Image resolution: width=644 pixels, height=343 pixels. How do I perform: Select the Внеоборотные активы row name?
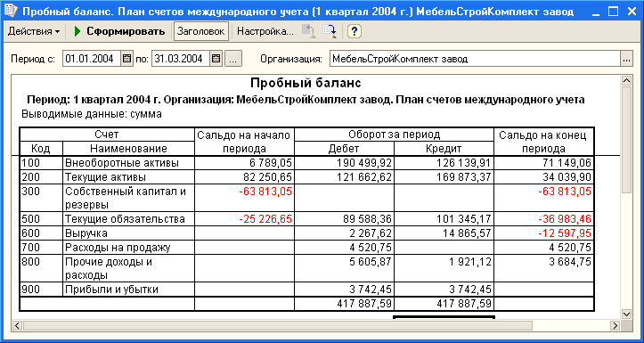pos(122,163)
